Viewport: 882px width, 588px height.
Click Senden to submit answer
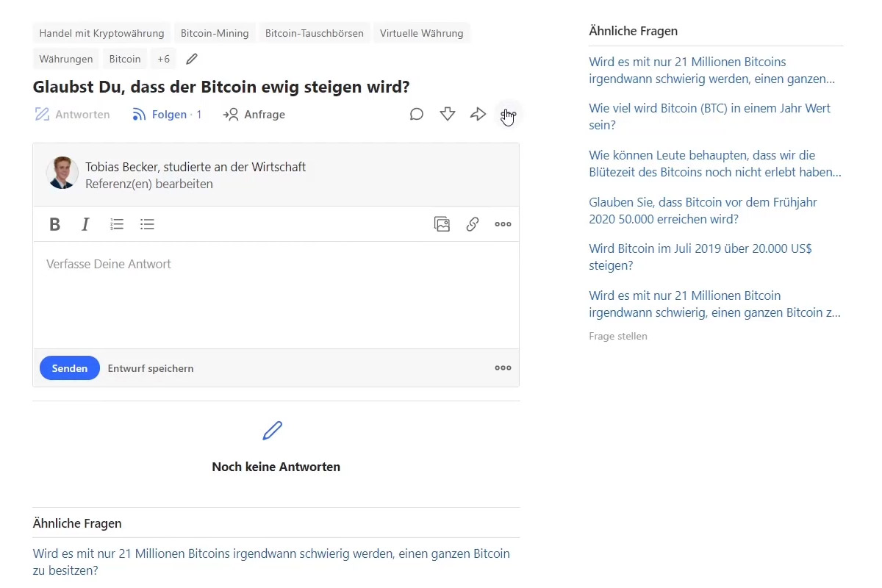(x=70, y=368)
